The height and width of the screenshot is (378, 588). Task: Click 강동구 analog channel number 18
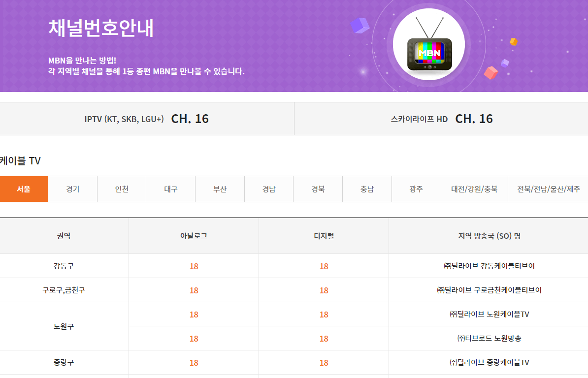point(194,266)
